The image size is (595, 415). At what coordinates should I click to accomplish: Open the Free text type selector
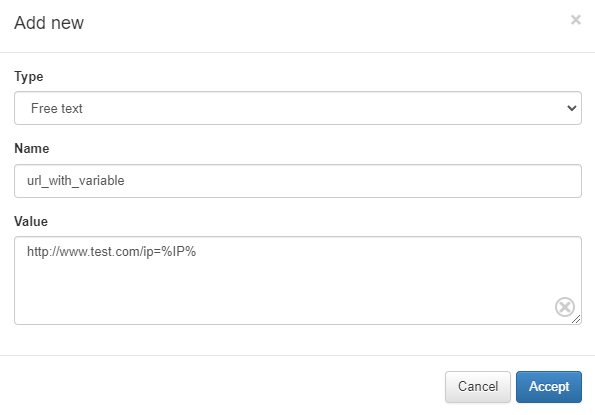[x=298, y=108]
